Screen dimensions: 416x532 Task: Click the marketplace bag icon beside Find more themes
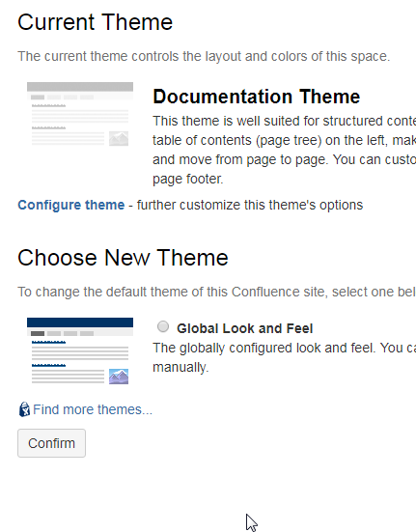pos(24,409)
